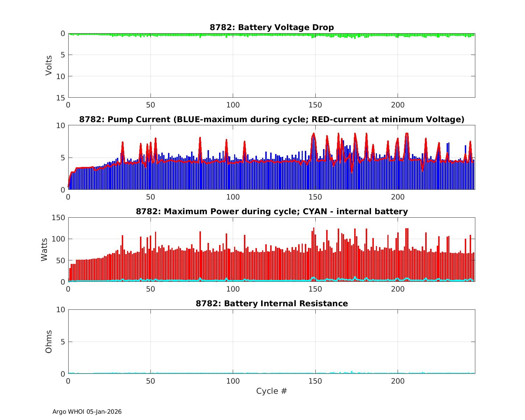Click the 50 tick below the pump current plot
Screen dimensions: 525x420
click(150, 197)
